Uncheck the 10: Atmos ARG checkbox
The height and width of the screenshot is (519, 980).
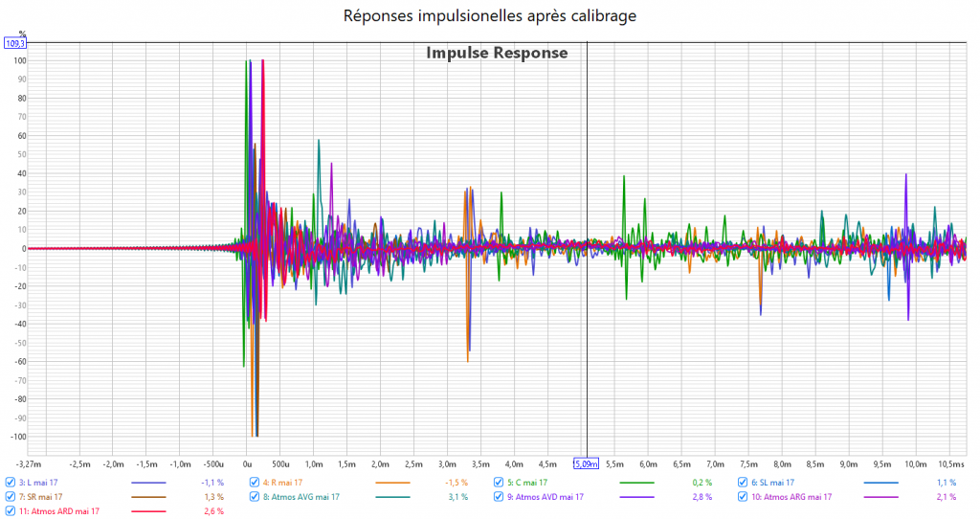click(x=743, y=497)
